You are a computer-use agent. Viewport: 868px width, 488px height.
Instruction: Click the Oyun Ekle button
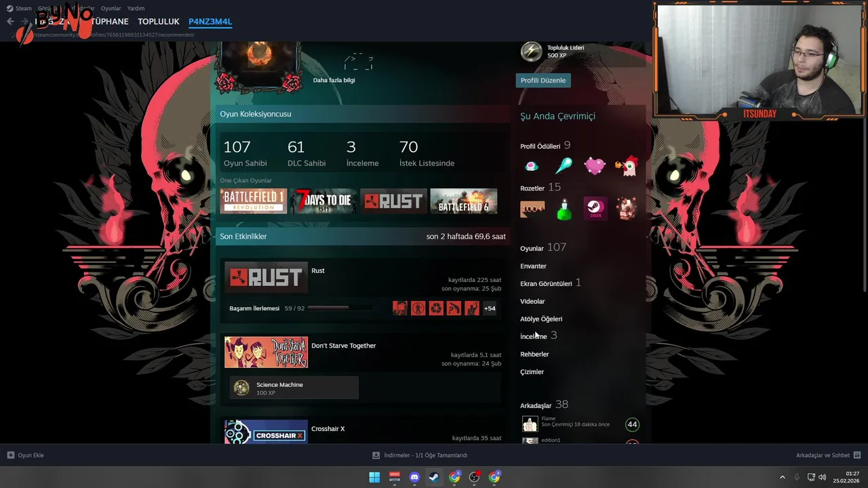[x=26, y=455]
